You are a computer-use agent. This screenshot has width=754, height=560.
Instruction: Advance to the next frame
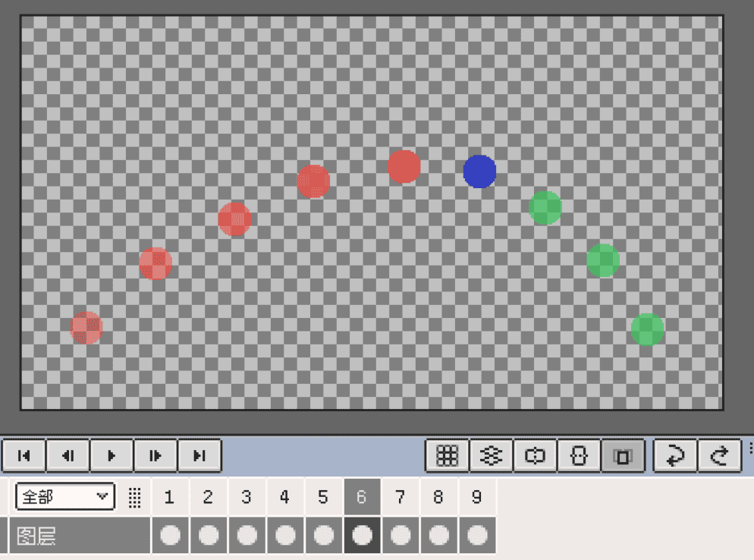click(156, 455)
